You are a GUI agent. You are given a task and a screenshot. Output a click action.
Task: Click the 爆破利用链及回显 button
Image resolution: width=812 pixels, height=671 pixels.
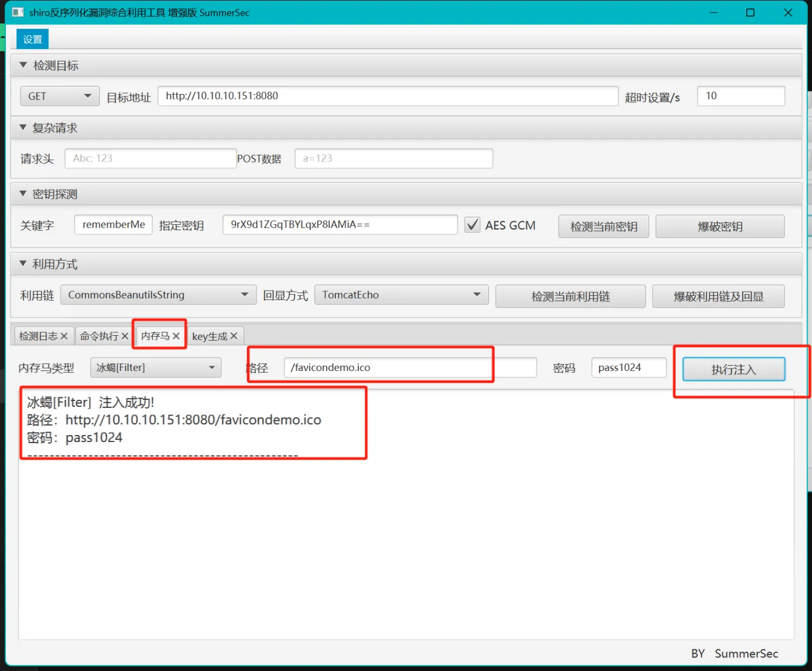pyautogui.click(x=719, y=296)
